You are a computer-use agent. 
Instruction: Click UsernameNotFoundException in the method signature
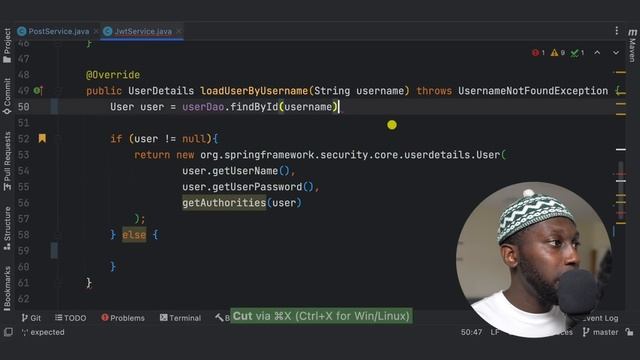click(533, 91)
